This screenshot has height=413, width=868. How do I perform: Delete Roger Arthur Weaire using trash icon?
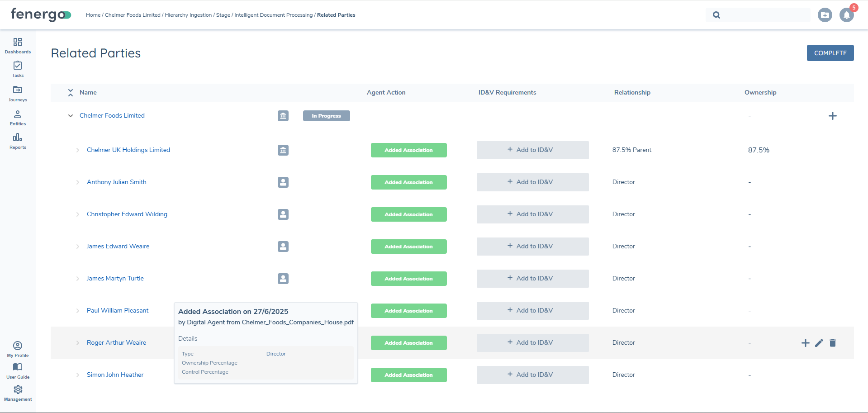tap(832, 343)
